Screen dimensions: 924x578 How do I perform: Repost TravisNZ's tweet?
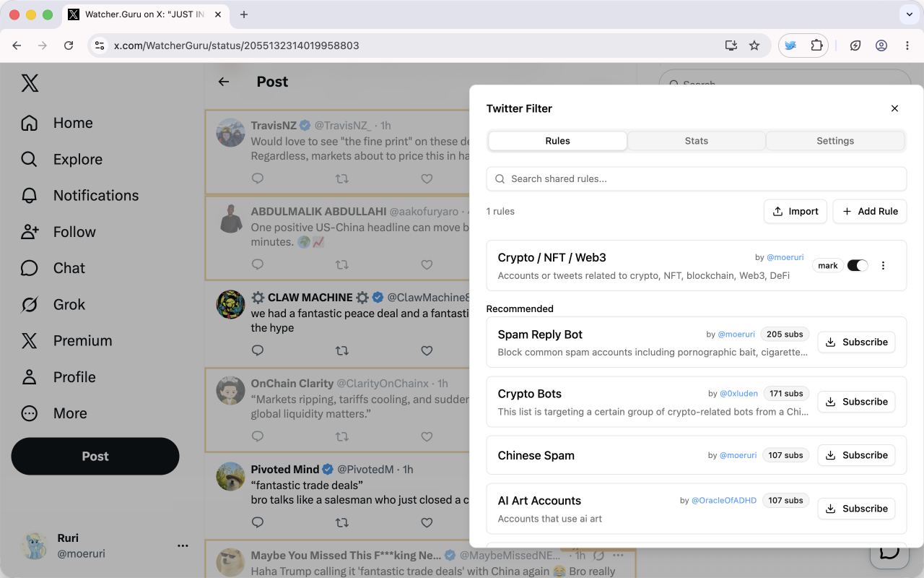(x=342, y=178)
